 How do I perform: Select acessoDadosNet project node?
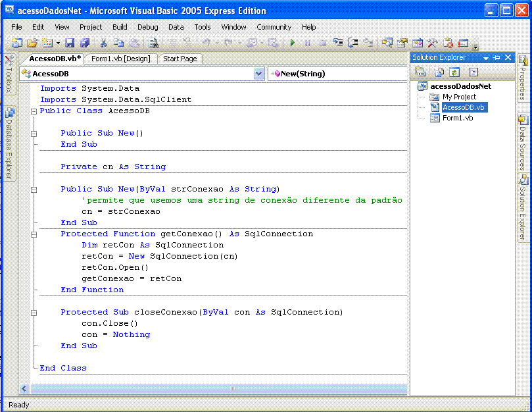point(460,86)
